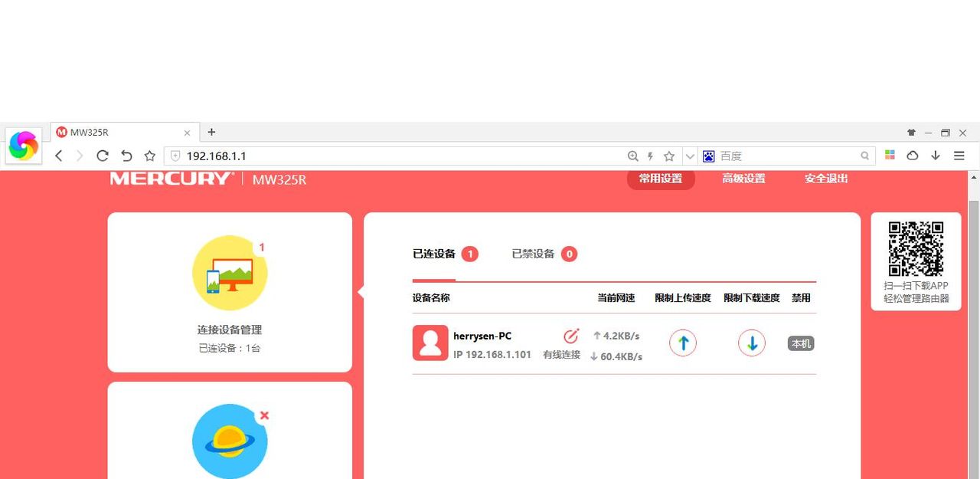Click the search magnifier in Baidu box
The height and width of the screenshot is (479, 980).
pyautogui.click(x=865, y=156)
